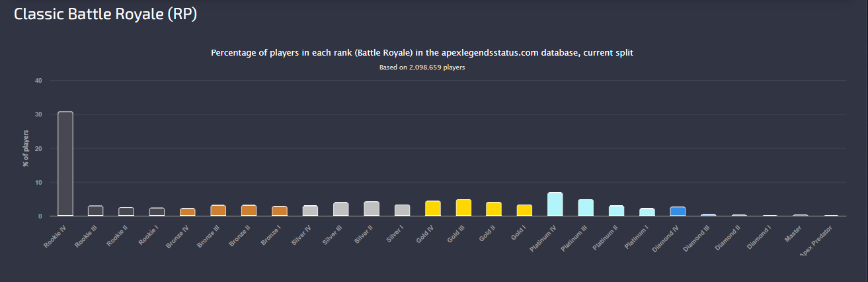Click the Apex Predator x-axis label
The width and height of the screenshot is (868, 282).
coord(818,240)
